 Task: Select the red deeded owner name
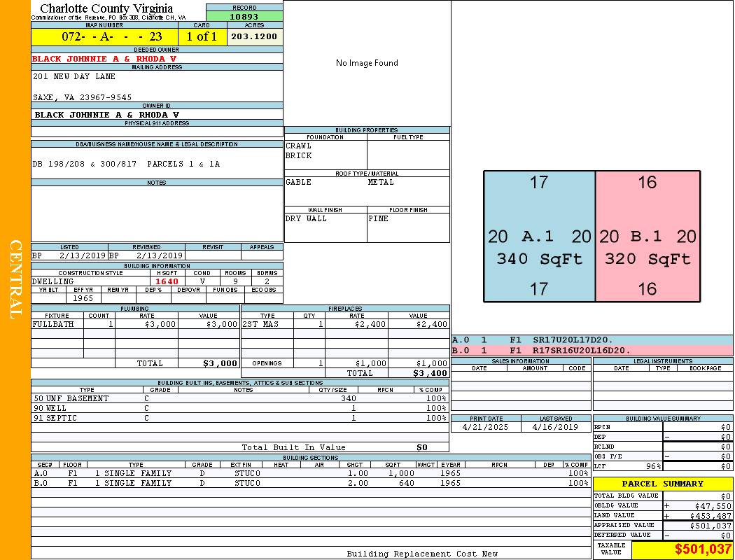pyautogui.click(x=104, y=59)
